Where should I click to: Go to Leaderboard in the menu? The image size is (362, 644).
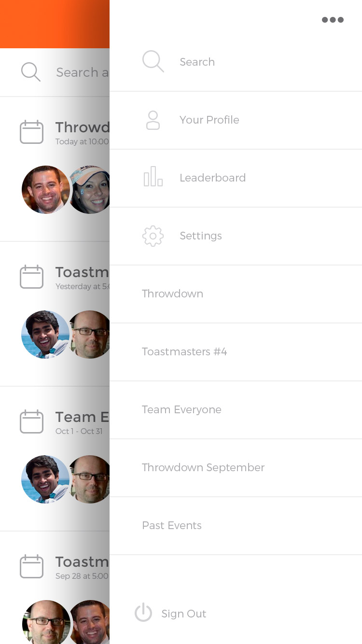pyautogui.click(x=212, y=178)
